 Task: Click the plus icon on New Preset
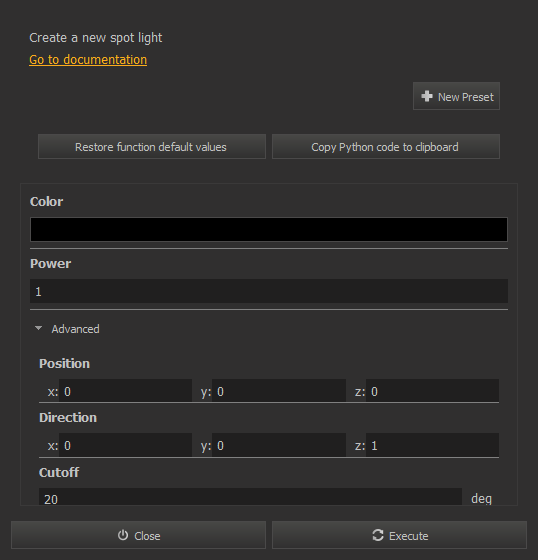tap(427, 96)
